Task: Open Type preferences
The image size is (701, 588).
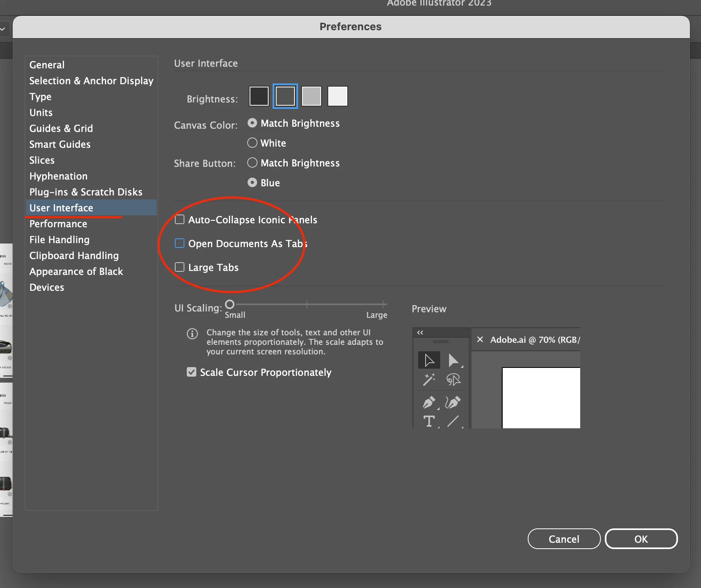Action: coord(91,97)
